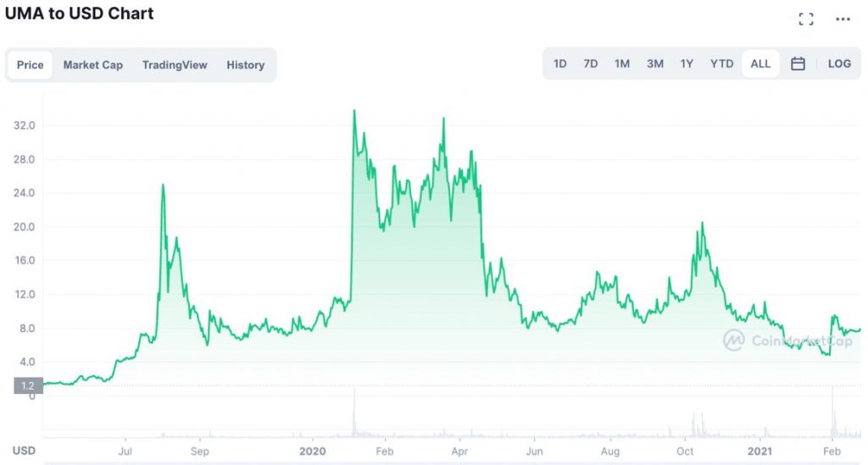
Task: Open the three-dot more options menu
Action: coord(843,19)
